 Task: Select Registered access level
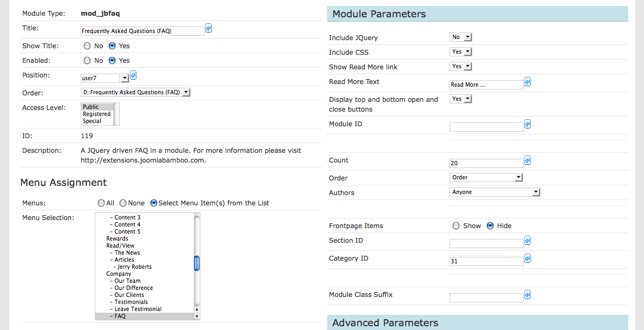(97, 114)
